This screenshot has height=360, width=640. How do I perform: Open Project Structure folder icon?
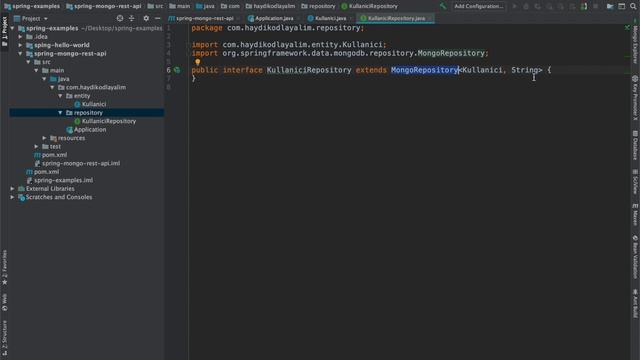point(610,6)
